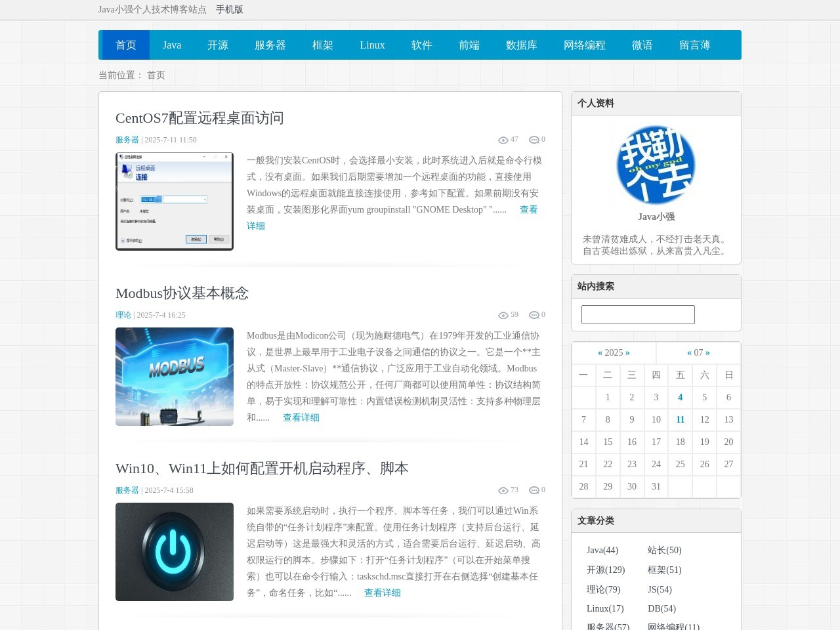The width and height of the screenshot is (840, 630).
Task: Advance calendar to next month after 07
Action: 707,353
